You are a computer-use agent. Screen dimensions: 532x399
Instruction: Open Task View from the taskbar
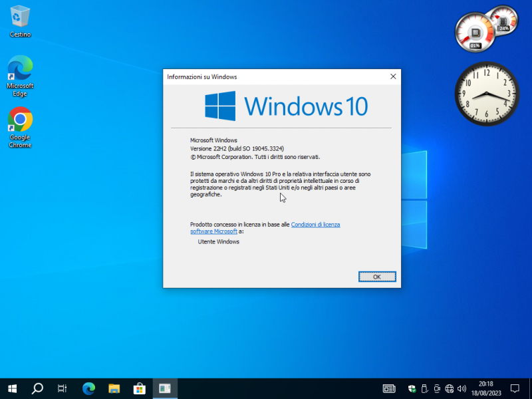coord(62,388)
